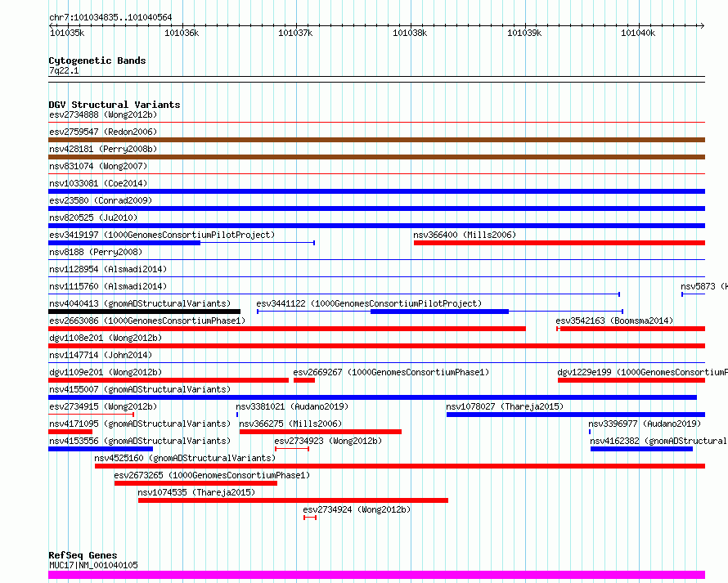The image size is (728, 583).
Task: Select the esv2734915 (Wong2012b) label
Action: pyautogui.click(x=103, y=406)
